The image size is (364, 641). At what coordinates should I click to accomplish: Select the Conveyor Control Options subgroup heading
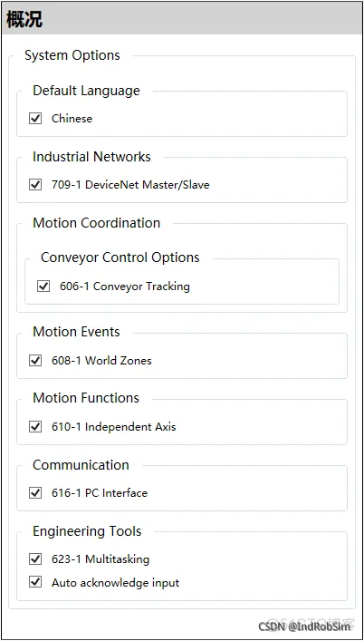tap(120, 257)
